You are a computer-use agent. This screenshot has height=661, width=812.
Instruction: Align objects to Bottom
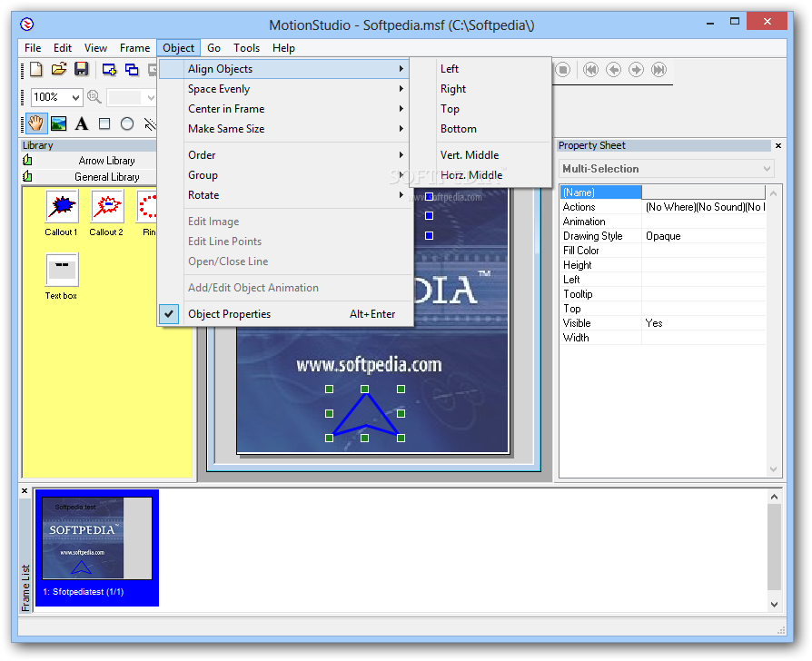tap(480, 129)
